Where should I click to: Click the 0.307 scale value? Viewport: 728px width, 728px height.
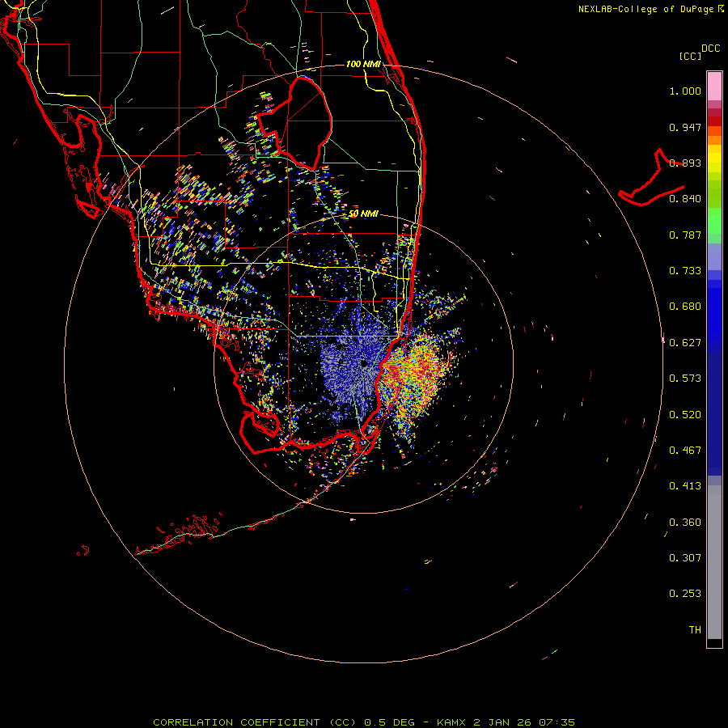(685, 558)
